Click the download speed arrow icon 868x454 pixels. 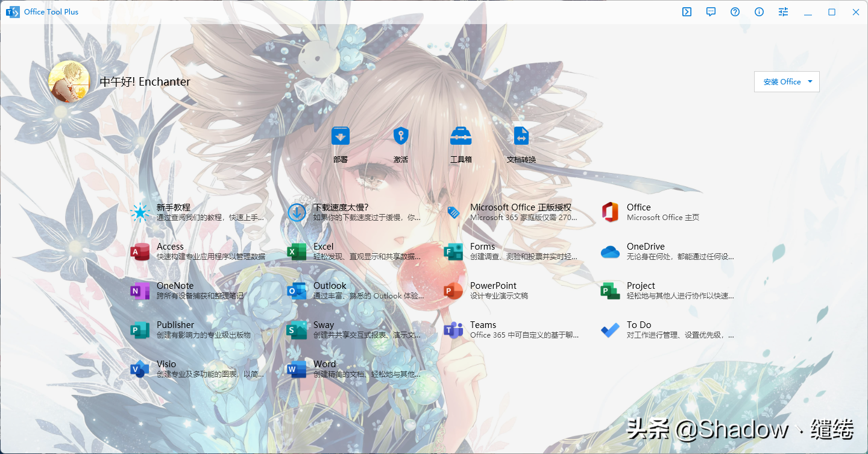(297, 212)
